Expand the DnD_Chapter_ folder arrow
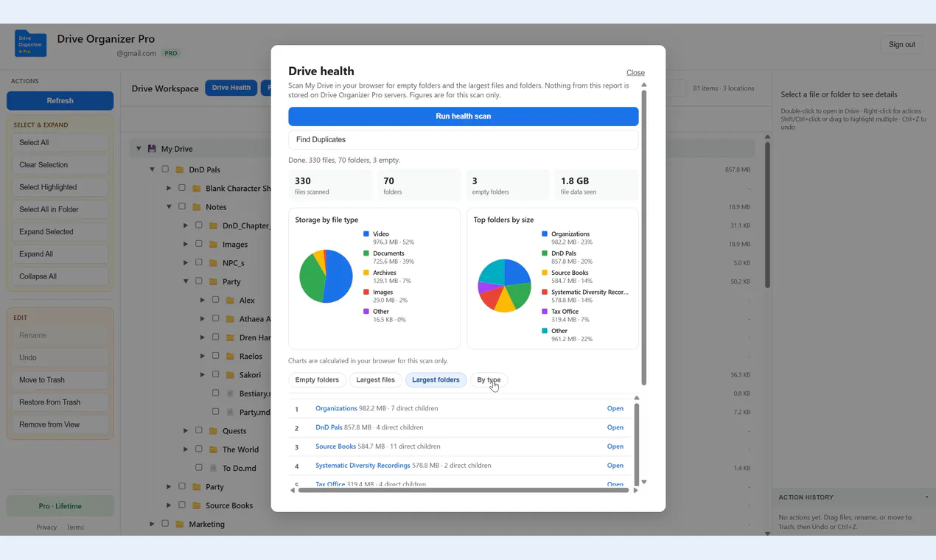 [x=186, y=225]
